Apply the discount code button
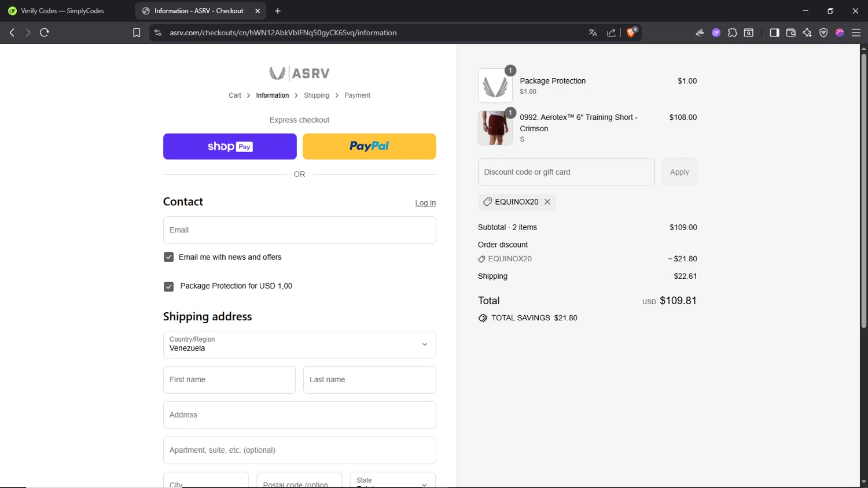Image resolution: width=868 pixels, height=488 pixels. click(x=679, y=172)
